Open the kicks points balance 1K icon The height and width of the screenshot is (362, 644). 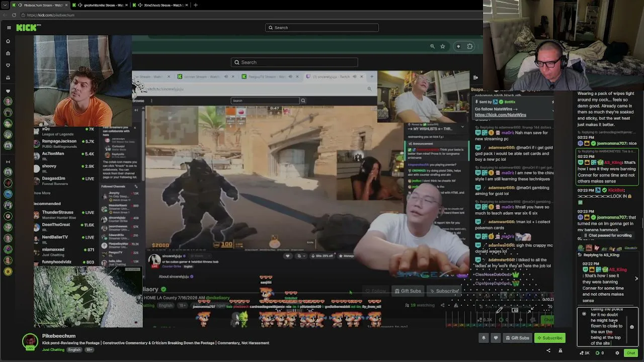[x=584, y=353]
